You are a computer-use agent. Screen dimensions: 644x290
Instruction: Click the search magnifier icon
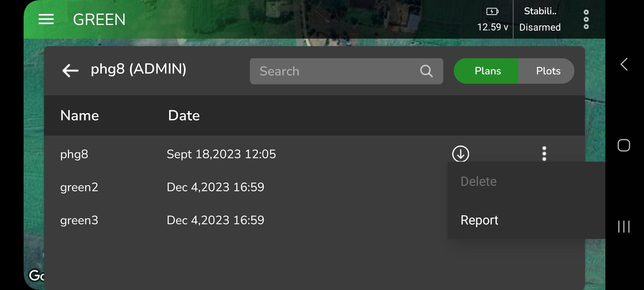point(426,71)
